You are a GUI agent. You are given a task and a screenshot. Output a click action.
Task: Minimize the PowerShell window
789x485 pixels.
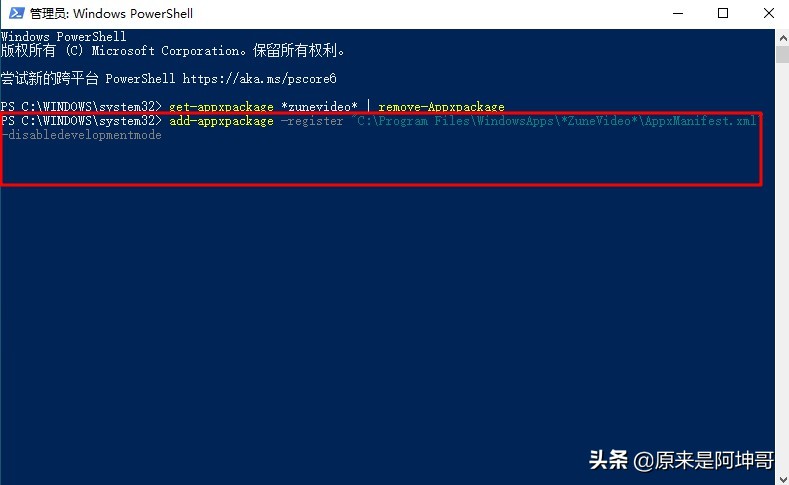[x=678, y=13]
